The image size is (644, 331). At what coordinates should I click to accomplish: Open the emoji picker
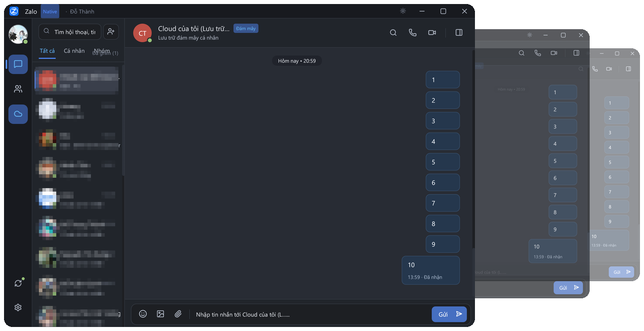tap(143, 314)
